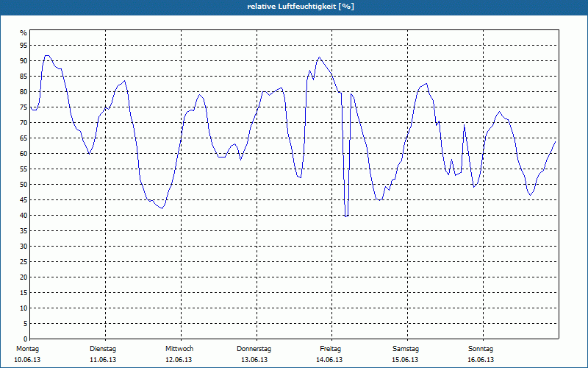Click the Friday sharp dip at 40%

(346, 216)
